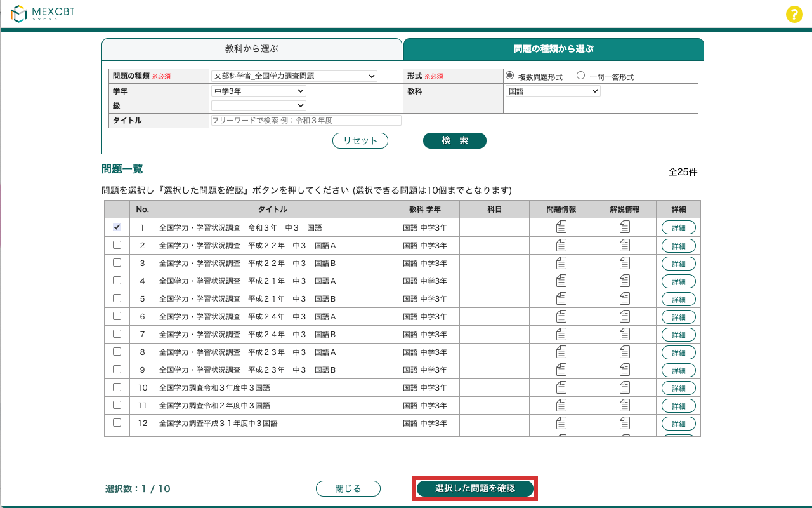Open the 問題の種類 dropdown
The height and width of the screenshot is (508, 812).
point(294,76)
